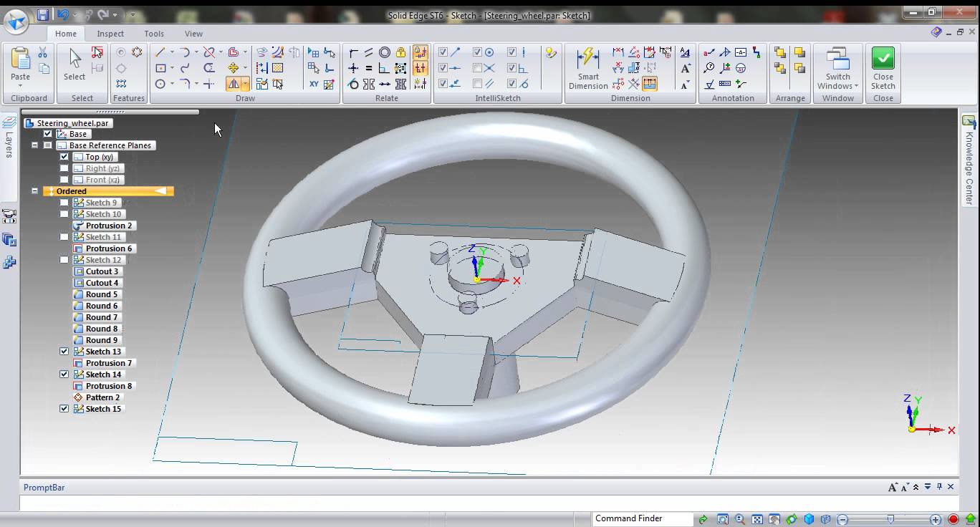Select the Connect relationship tool
The height and width of the screenshot is (527, 980).
(352, 68)
